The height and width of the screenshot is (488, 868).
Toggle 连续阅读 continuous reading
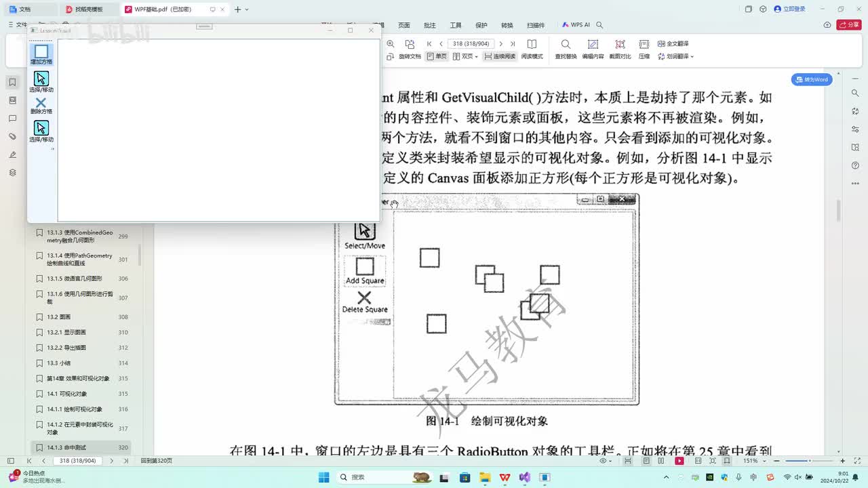point(500,56)
